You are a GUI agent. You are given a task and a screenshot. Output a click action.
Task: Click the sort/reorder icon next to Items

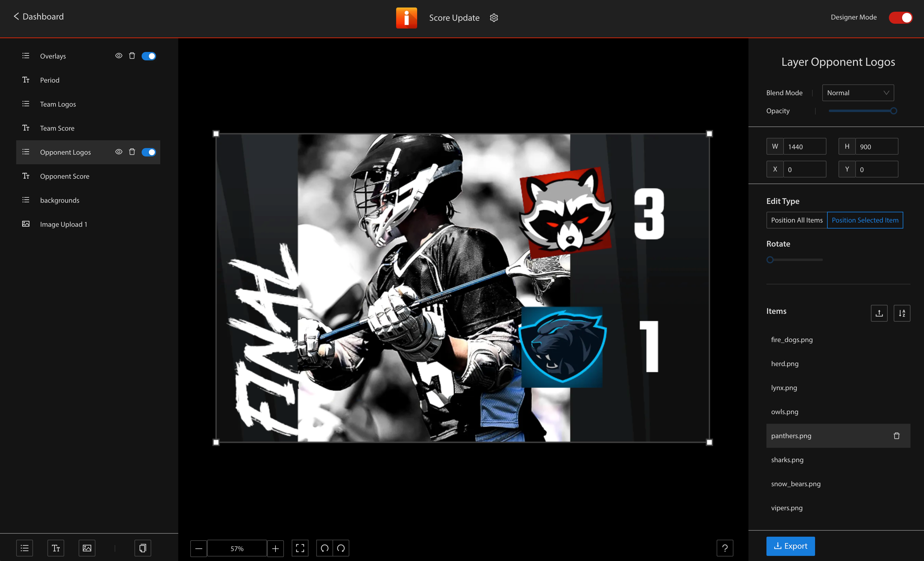901,313
